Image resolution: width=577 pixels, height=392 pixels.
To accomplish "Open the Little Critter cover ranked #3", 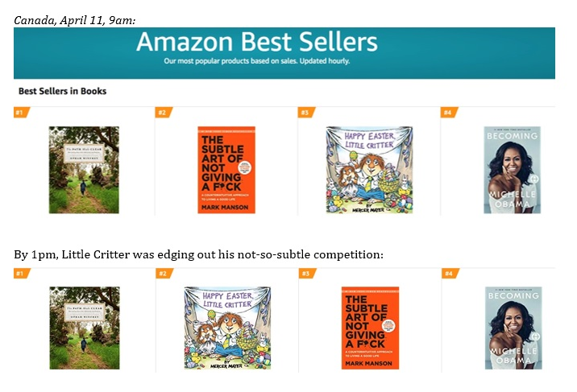I will (369, 170).
